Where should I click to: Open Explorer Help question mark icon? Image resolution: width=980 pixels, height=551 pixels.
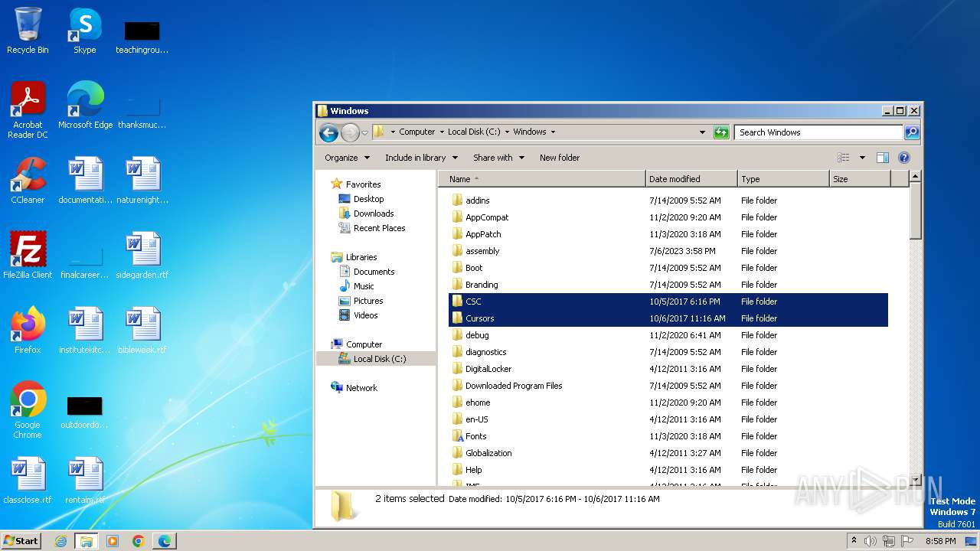point(903,158)
